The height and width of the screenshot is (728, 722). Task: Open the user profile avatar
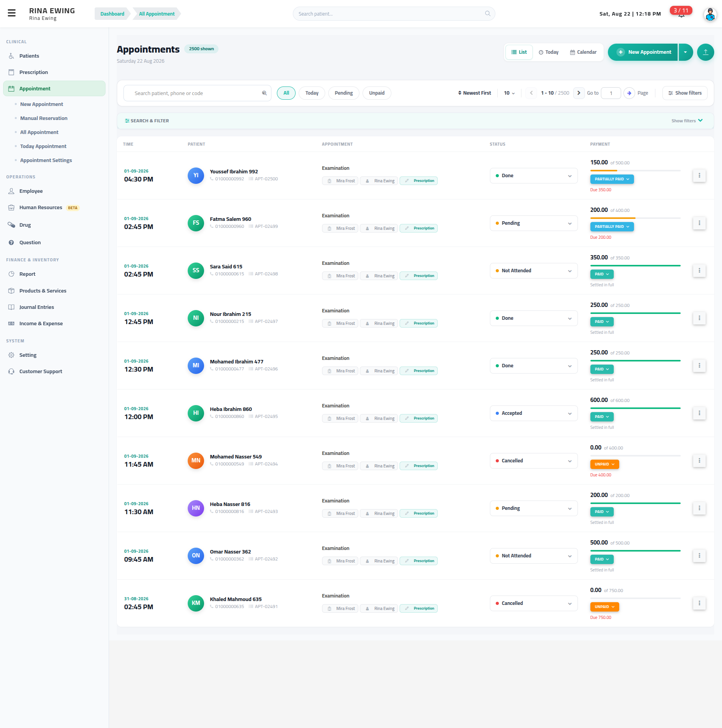(710, 14)
